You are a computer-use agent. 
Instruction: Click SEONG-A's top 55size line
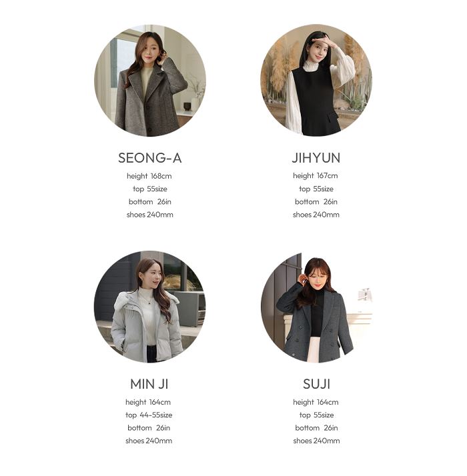pyautogui.click(x=150, y=189)
